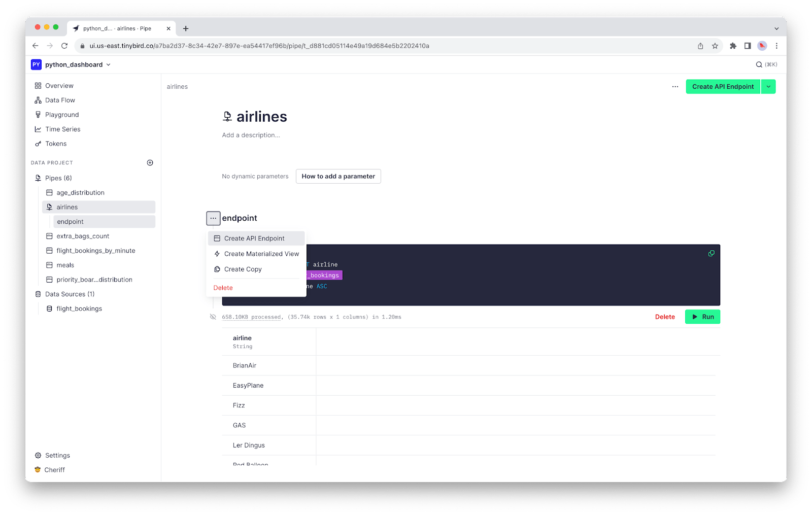Select Create Materialized View menu entry

[x=261, y=254]
